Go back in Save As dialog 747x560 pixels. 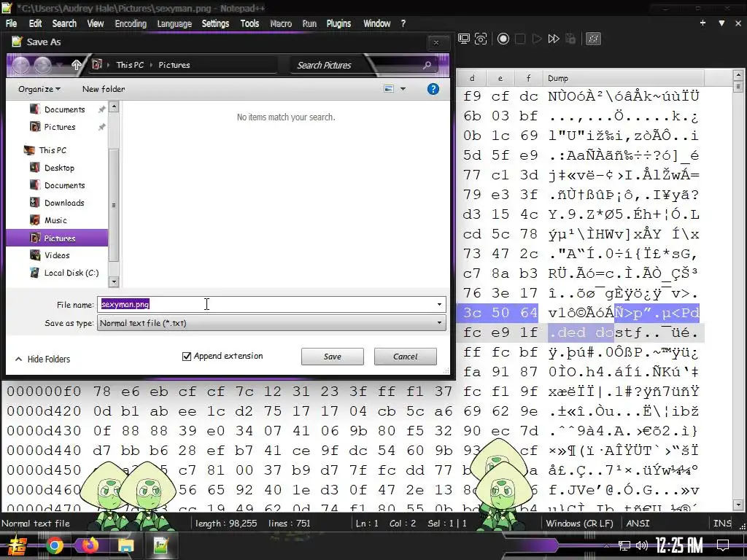[20, 65]
